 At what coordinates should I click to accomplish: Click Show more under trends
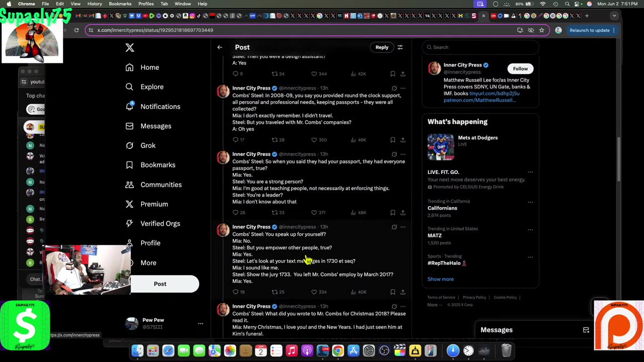coord(441,279)
